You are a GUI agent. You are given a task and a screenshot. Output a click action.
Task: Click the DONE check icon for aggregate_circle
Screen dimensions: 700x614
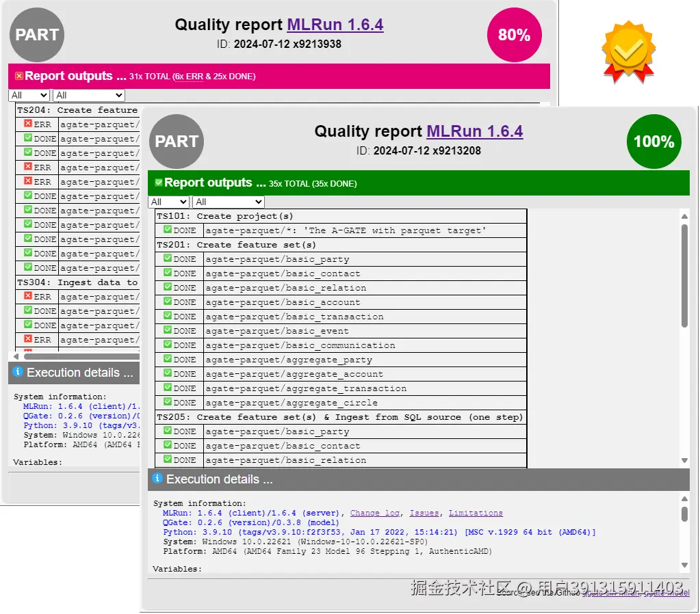168,401
